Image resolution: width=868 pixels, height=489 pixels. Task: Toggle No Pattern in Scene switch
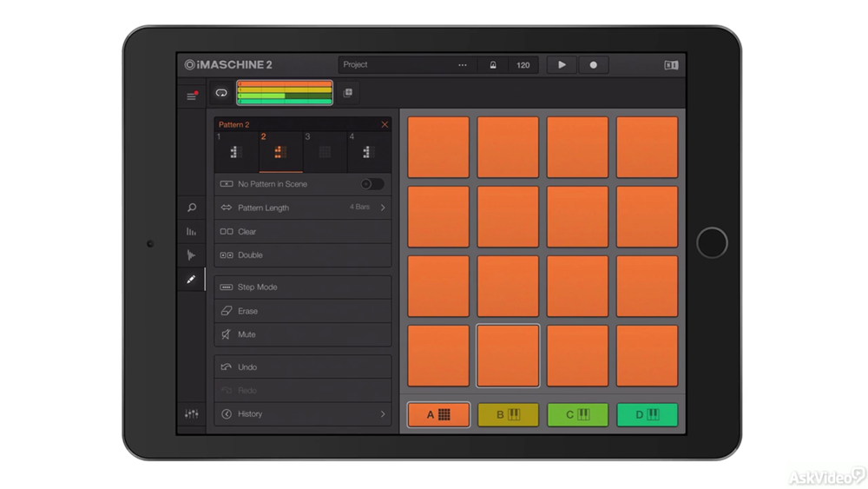point(372,184)
